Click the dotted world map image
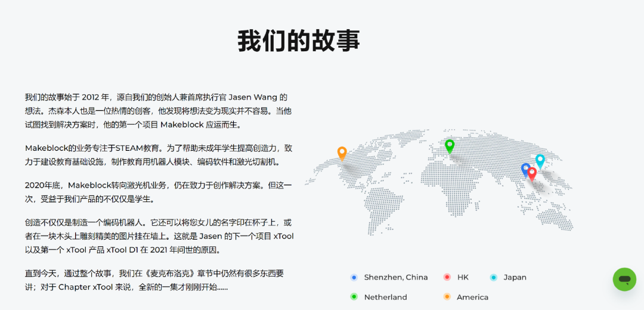 tap(439, 183)
